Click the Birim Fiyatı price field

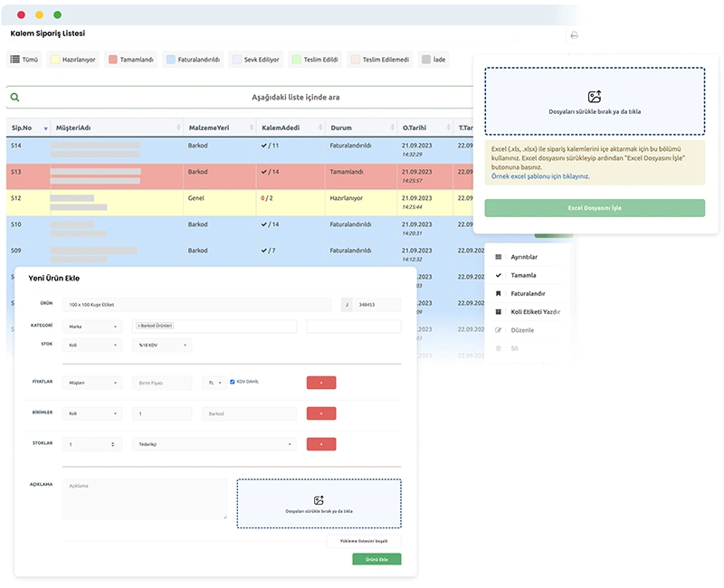coord(162,383)
